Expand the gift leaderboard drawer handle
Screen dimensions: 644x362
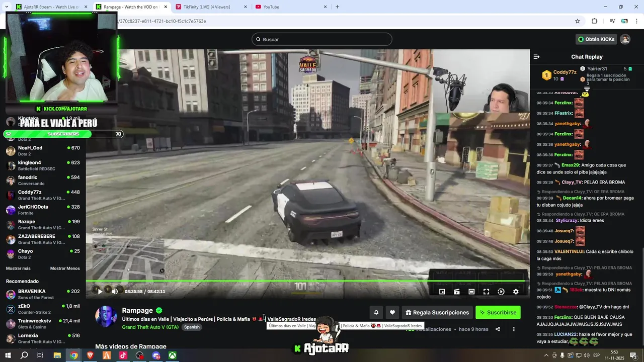587,88
